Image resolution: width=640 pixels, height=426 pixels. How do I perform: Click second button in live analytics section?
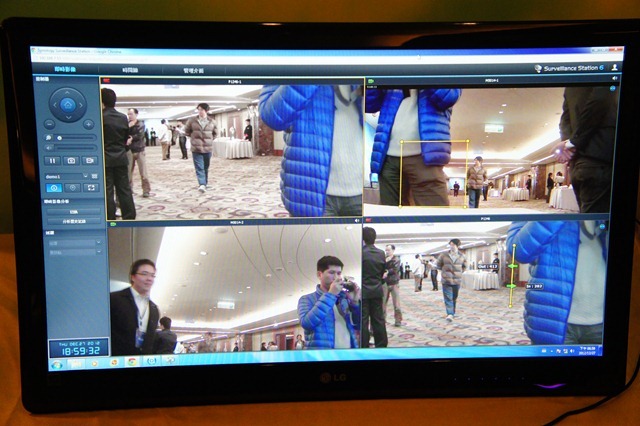[74, 222]
